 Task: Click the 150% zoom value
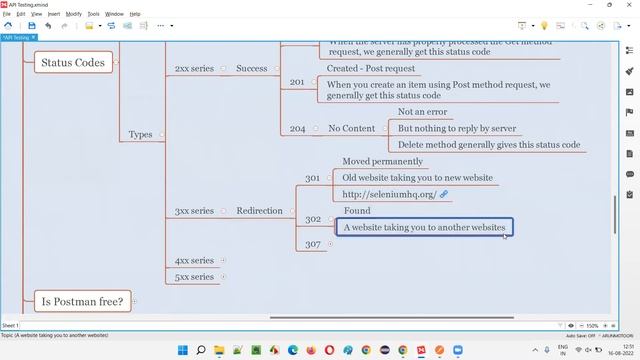coord(592,326)
